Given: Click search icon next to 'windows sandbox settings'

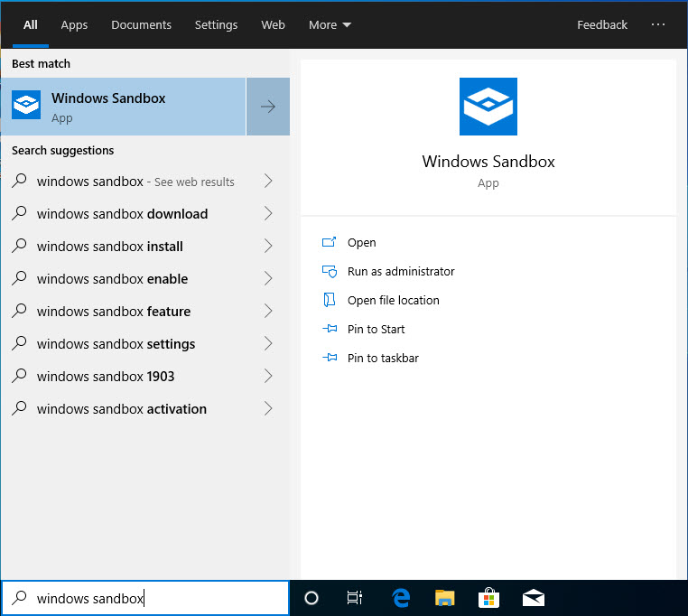Looking at the screenshot, I should [19, 343].
